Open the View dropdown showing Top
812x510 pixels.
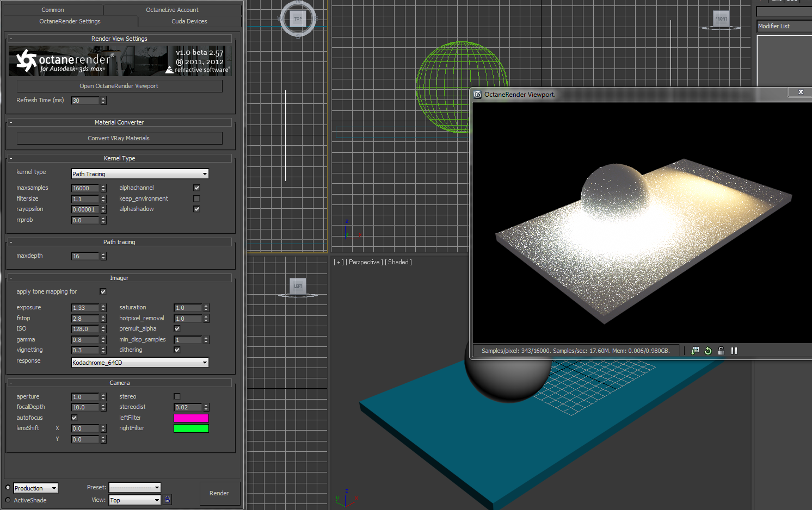tap(135, 500)
